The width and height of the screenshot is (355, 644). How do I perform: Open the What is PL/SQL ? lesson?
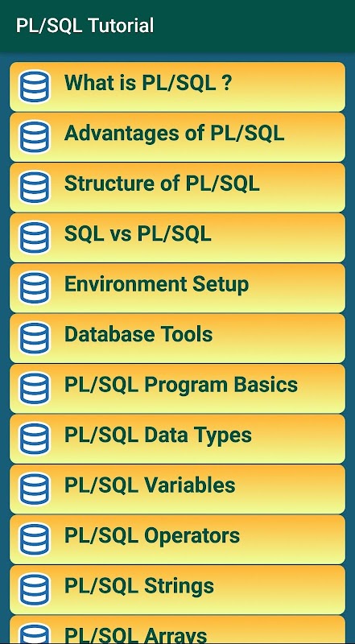177,87
